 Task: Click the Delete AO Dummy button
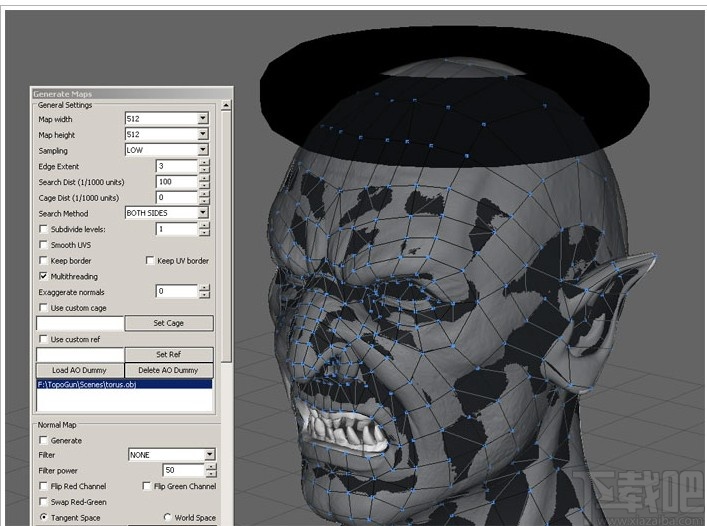tap(168, 370)
